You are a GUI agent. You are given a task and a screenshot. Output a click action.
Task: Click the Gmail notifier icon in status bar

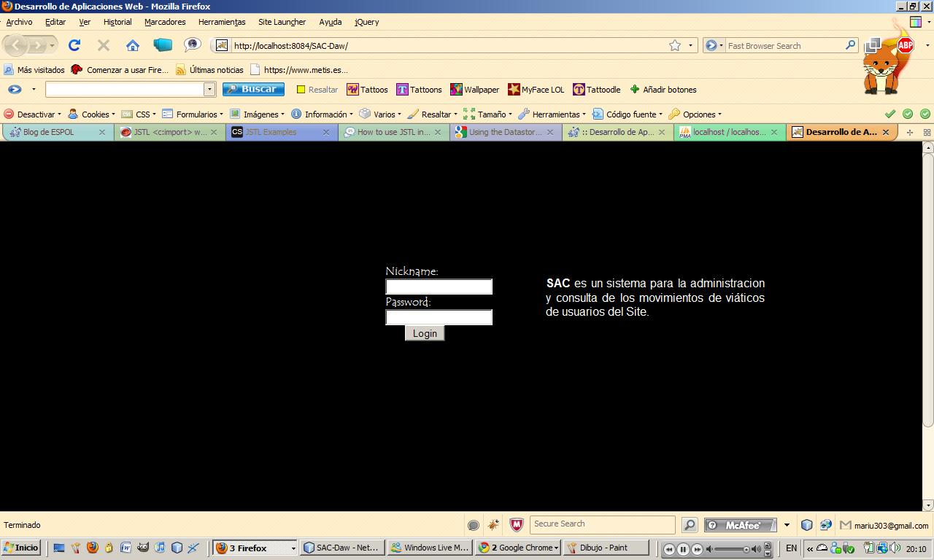click(846, 525)
